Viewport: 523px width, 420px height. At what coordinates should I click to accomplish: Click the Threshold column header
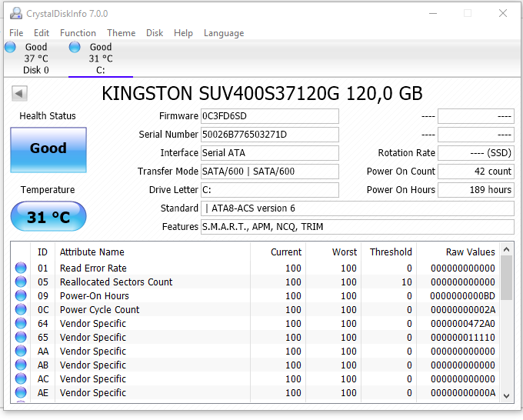click(388, 252)
